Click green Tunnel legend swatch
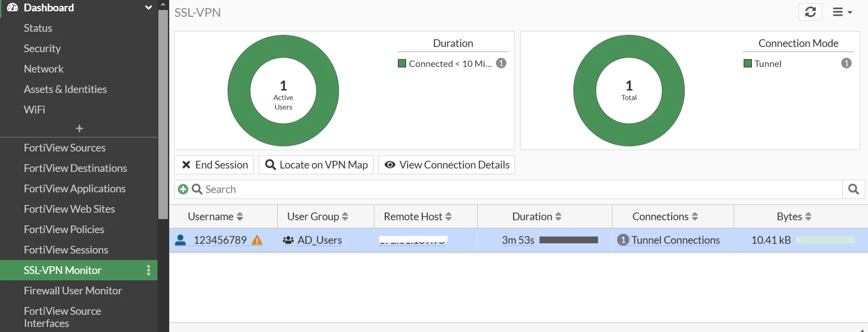This screenshot has height=332, width=868. pos(748,63)
